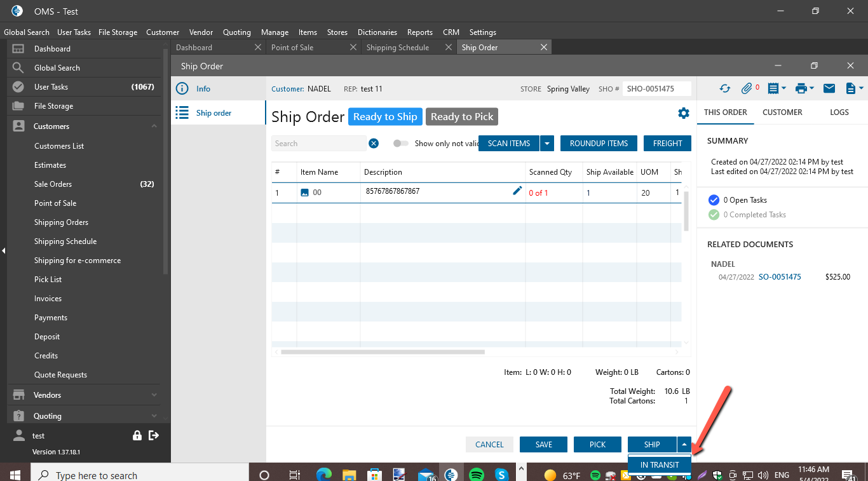Viewport: 868px width, 481px height.
Task: Toggle Show only not valid switch
Action: click(x=400, y=144)
